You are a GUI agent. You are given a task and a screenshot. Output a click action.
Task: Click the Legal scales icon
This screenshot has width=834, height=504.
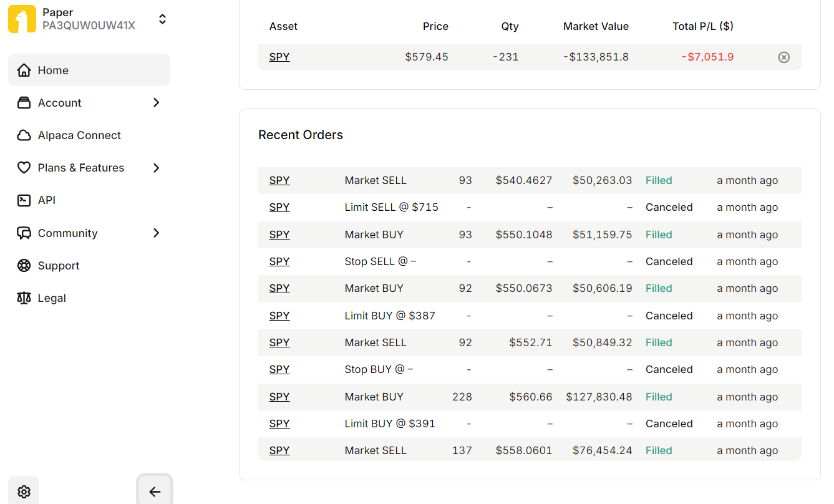coord(24,298)
